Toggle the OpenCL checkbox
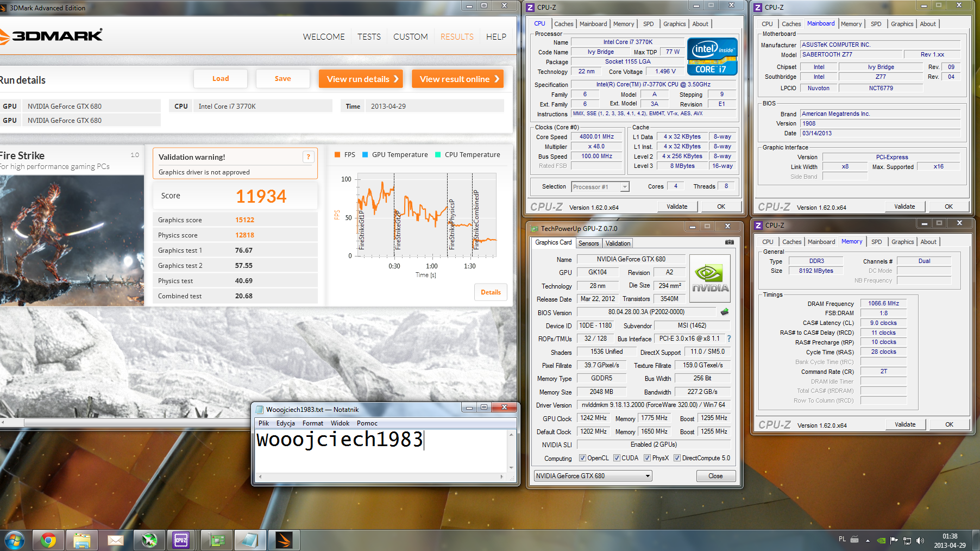 coord(582,458)
